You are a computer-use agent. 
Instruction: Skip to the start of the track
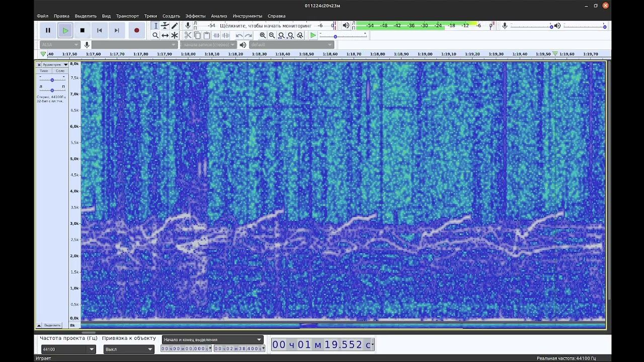[x=100, y=30]
